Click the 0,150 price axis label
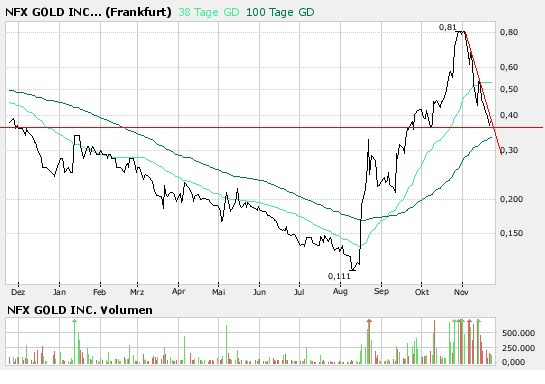 pyautogui.click(x=511, y=233)
